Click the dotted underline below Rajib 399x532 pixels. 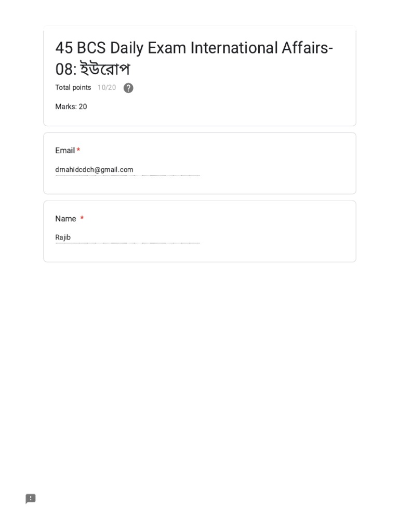point(128,243)
